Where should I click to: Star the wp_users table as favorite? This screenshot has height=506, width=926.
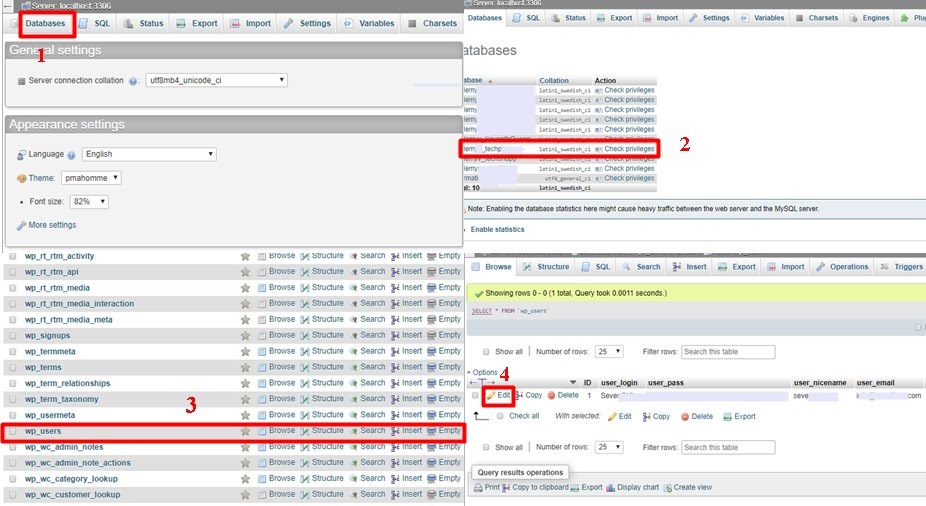click(x=245, y=432)
